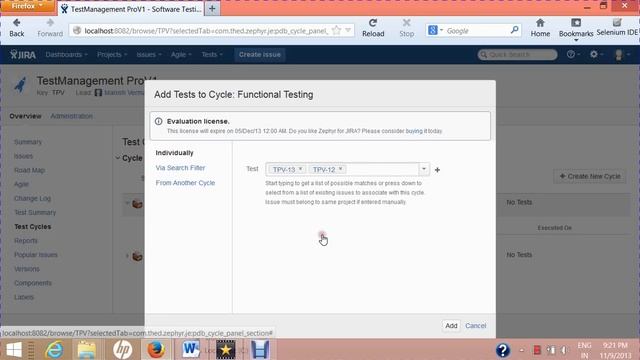Open the Dashboards menu

click(x=67, y=55)
